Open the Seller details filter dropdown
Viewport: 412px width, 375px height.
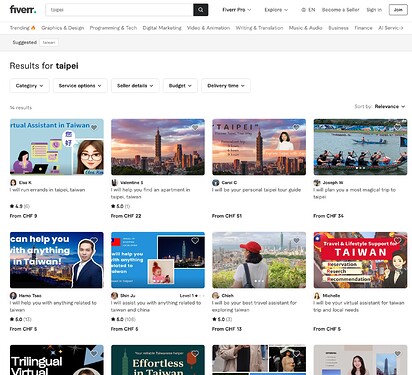[135, 86]
